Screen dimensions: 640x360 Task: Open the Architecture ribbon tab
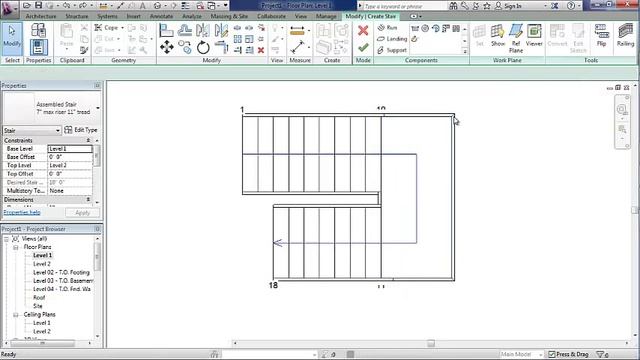tap(41, 16)
